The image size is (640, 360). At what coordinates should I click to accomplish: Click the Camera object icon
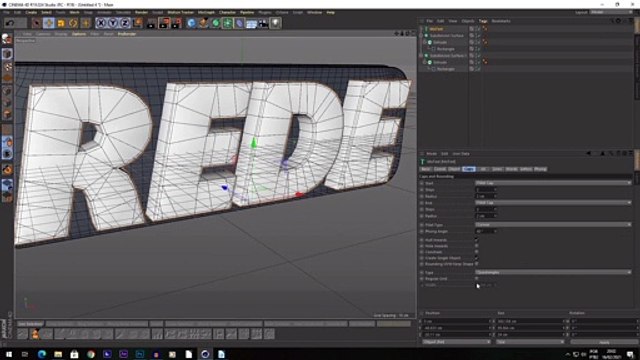(x=264, y=23)
